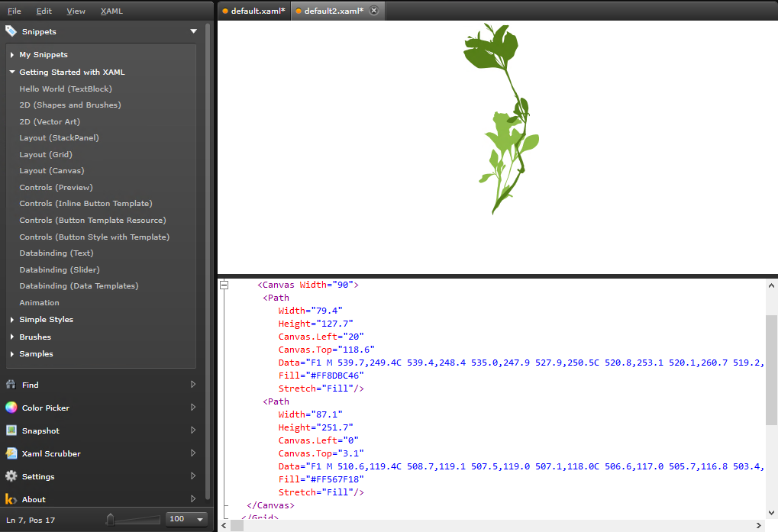Click the Find binoculars icon
The width and height of the screenshot is (778, 532).
click(11, 385)
